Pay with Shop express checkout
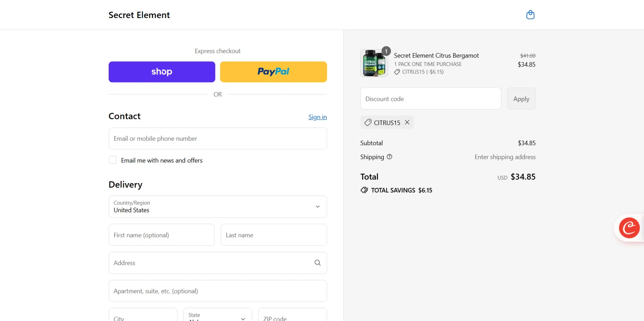Screen dimensions: 644x321 [x=162, y=72]
